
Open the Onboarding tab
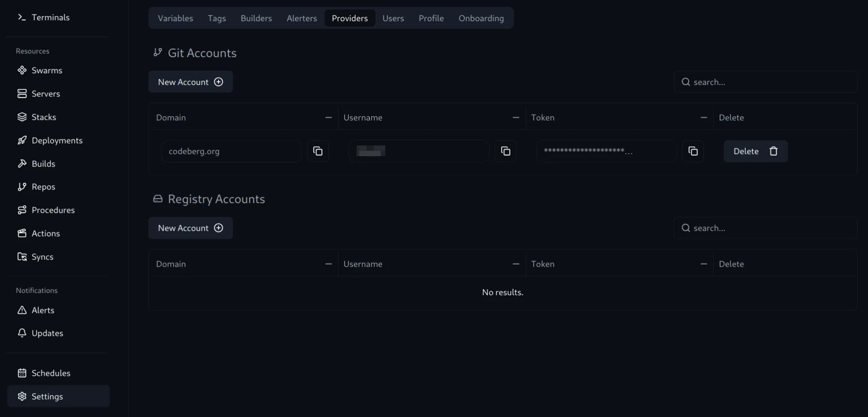481,18
